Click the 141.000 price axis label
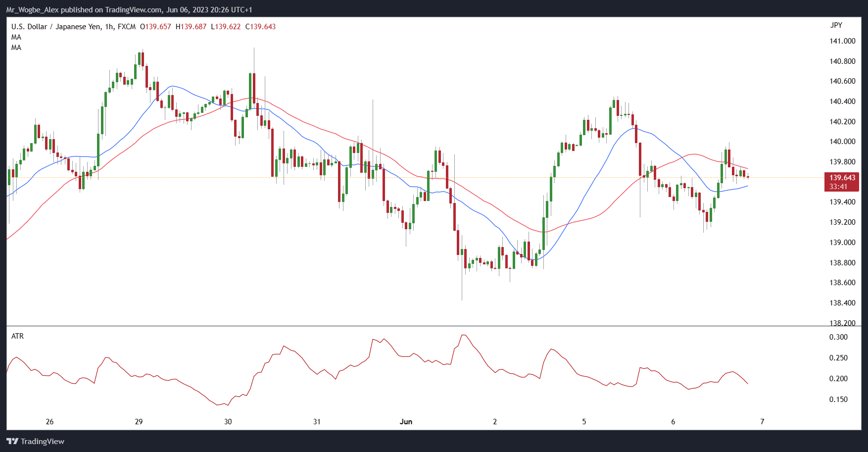Screen dimensions: 868x452 click(x=842, y=41)
